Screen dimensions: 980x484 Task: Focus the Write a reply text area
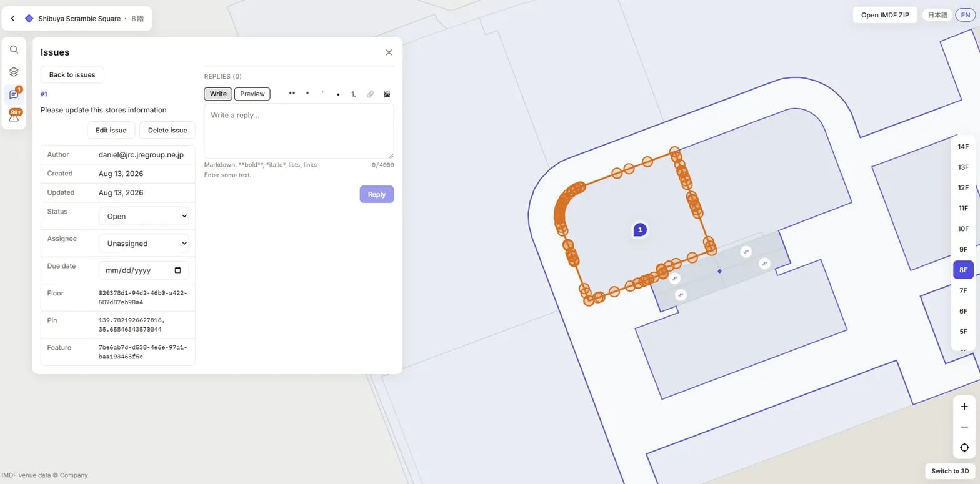coord(299,131)
